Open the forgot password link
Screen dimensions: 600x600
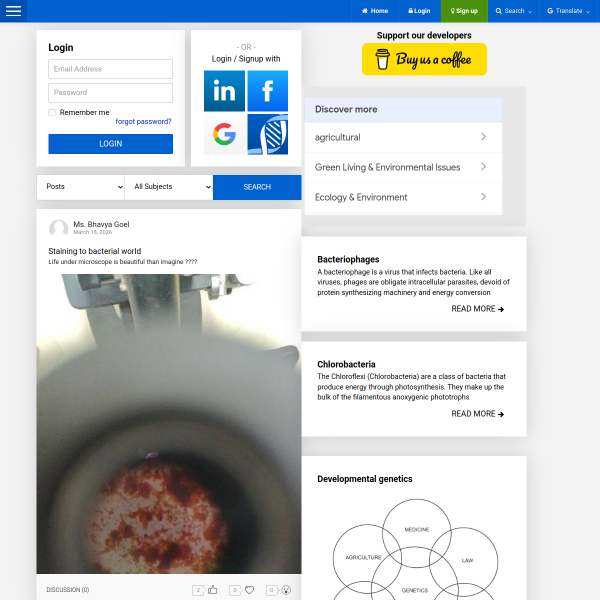(x=143, y=121)
